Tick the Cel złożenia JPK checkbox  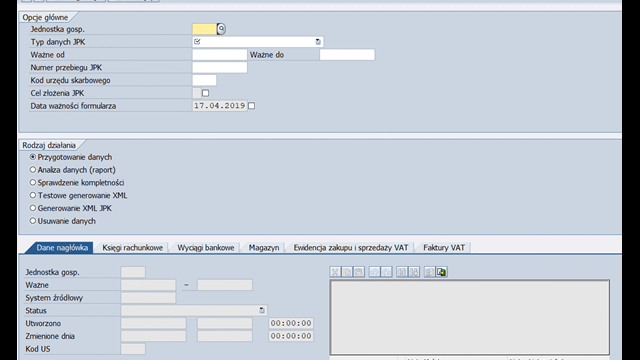pos(205,93)
